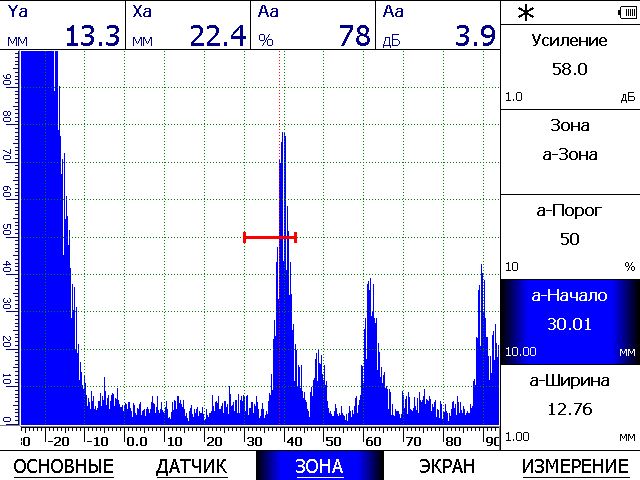Click the gain step 1.0 label
This screenshot has height=480, width=640.
click(514, 97)
